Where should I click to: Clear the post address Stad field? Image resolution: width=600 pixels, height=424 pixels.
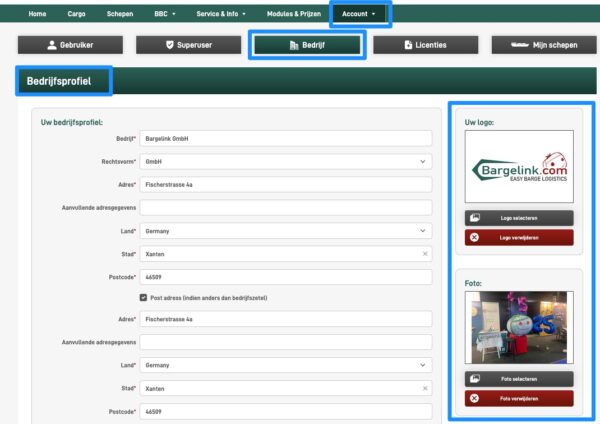[x=425, y=388]
